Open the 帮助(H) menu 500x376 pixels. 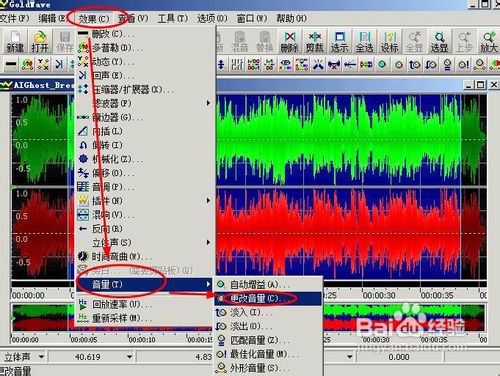point(291,18)
